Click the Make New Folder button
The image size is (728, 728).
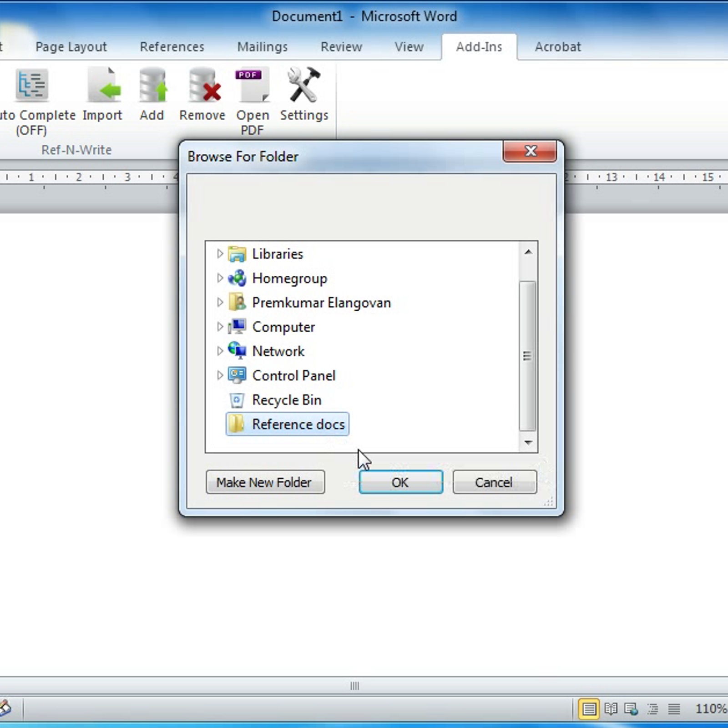click(x=265, y=482)
